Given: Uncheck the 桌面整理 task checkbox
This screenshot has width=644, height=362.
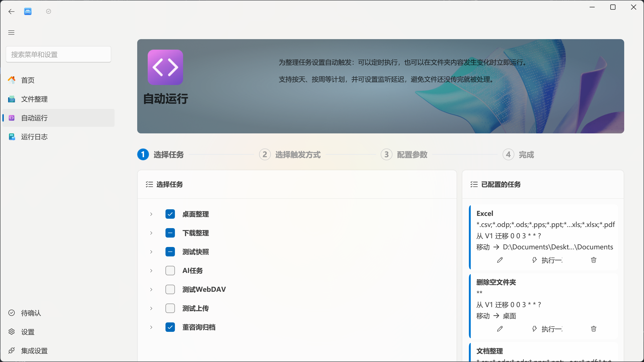Looking at the screenshot, I should coord(170,214).
